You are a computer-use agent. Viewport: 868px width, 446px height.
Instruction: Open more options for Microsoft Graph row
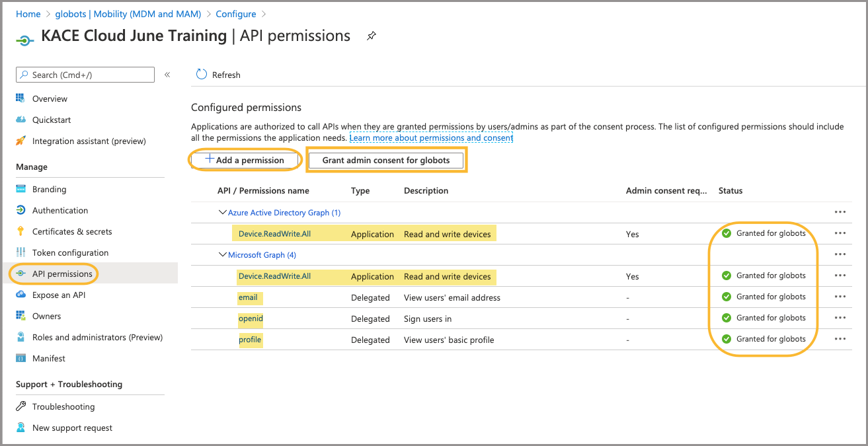click(840, 254)
